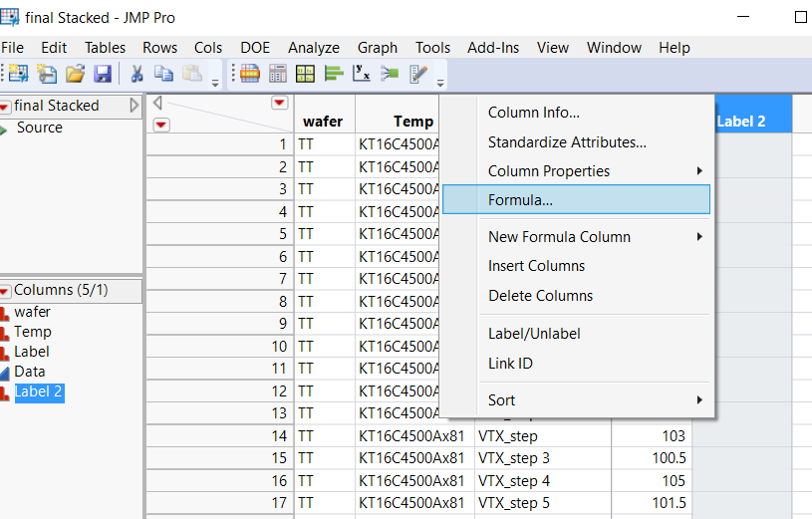Launch Fit Y by X platform icon

point(363,74)
